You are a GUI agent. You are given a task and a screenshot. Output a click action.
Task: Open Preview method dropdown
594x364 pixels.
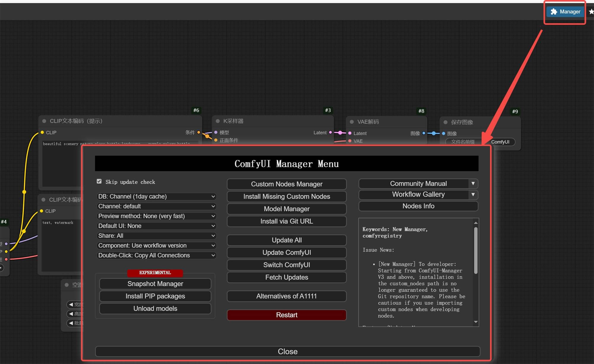pos(157,216)
